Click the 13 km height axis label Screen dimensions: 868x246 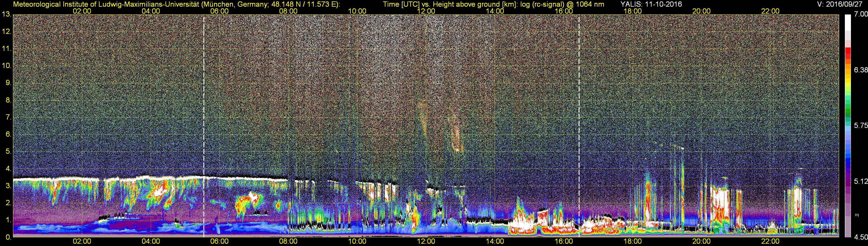6,14
